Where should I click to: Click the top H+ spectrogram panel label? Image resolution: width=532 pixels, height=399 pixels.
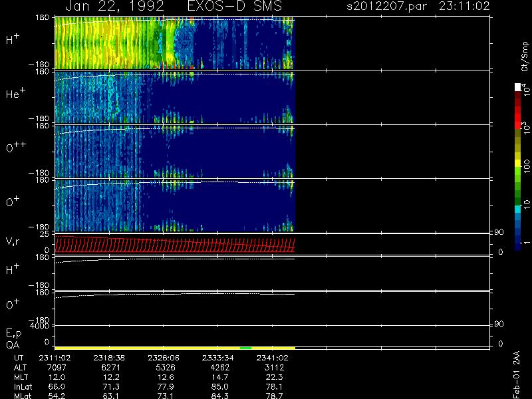click(13, 39)
